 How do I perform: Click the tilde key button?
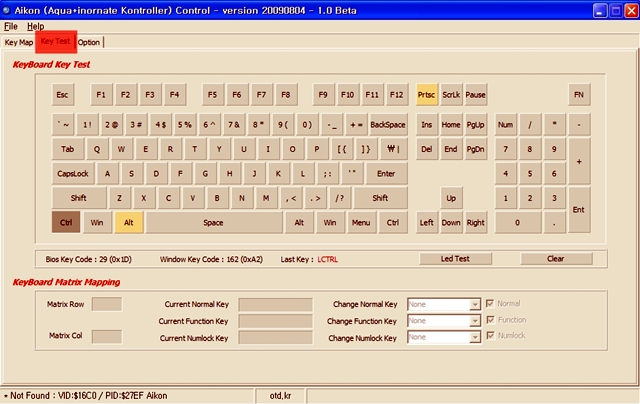tap(63, 125)
